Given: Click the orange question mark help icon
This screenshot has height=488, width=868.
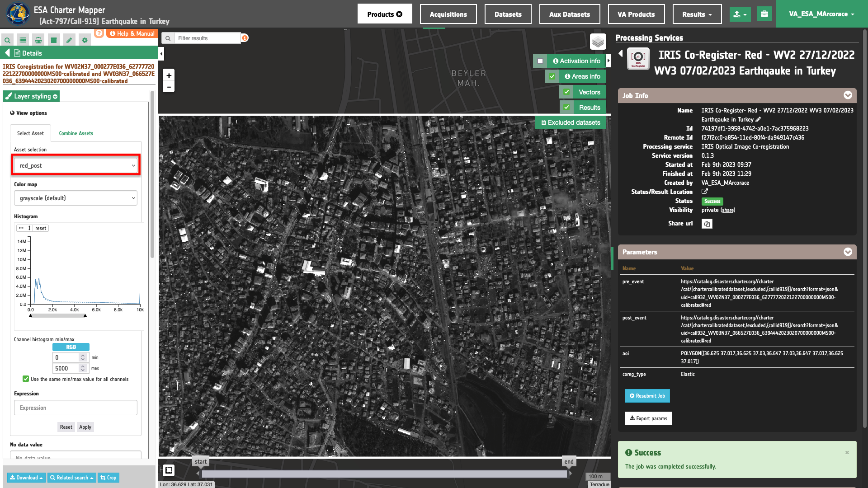Looking at the screenshot, I should tap(99, 33).
